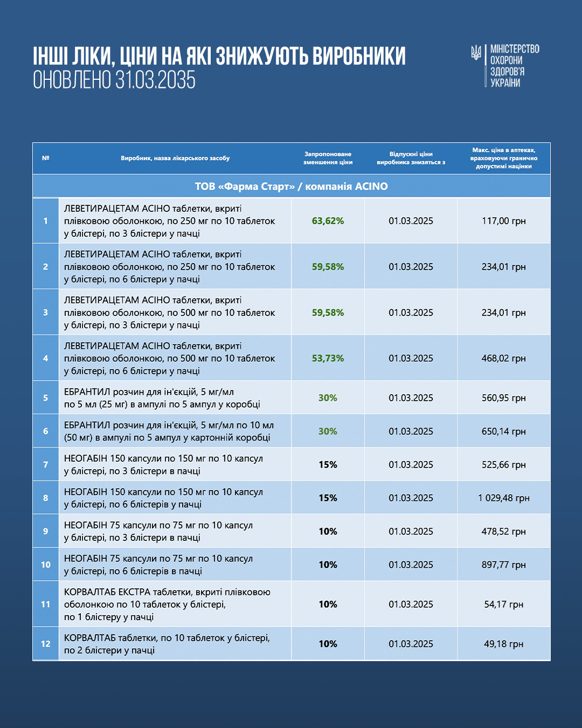Select the КОРВАЛТАБ таблетки, 2 блістери description
Screen dimensions: 582x728
pyautogui.click(x=167, y=644)
